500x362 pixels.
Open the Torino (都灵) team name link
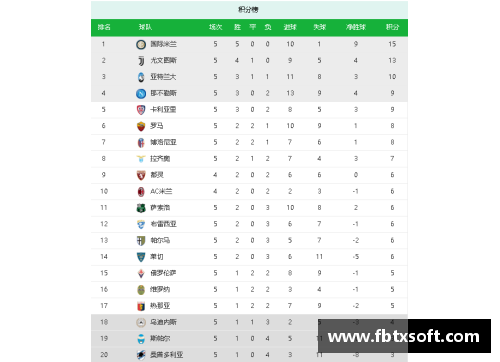coord(157,175)
